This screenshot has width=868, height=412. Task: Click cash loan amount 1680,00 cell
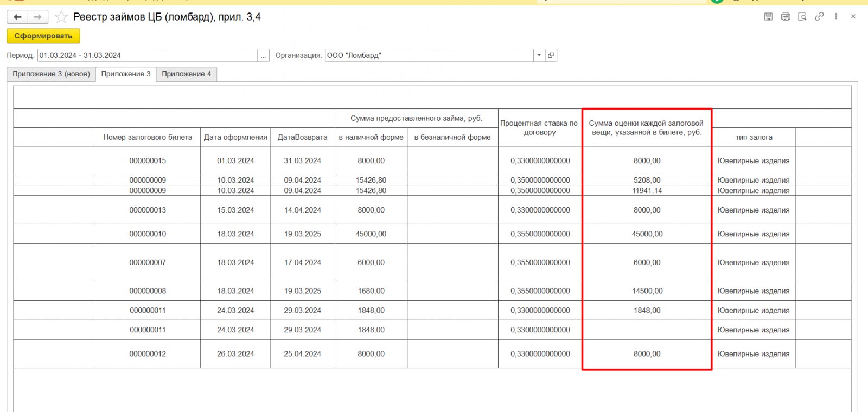click(x=371, y=291)
